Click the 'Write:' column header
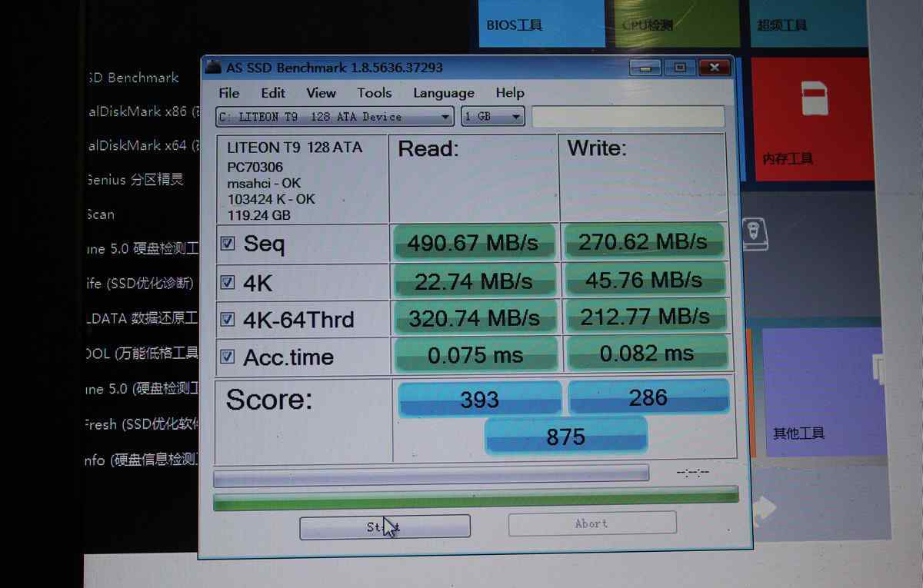Image resolution: width=923 pixels, height=588 pixels. 597,148
